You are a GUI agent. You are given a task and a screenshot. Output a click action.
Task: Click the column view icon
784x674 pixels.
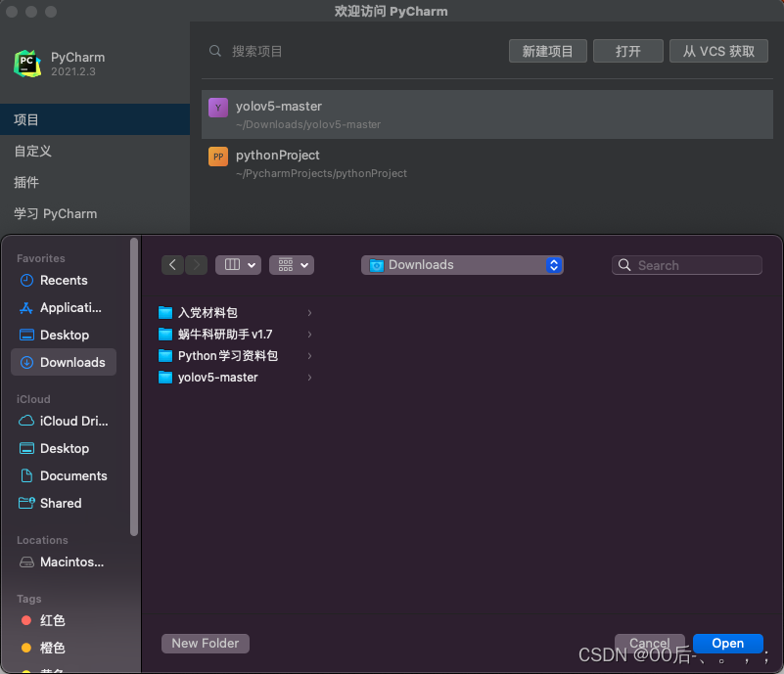coord(232,265)
